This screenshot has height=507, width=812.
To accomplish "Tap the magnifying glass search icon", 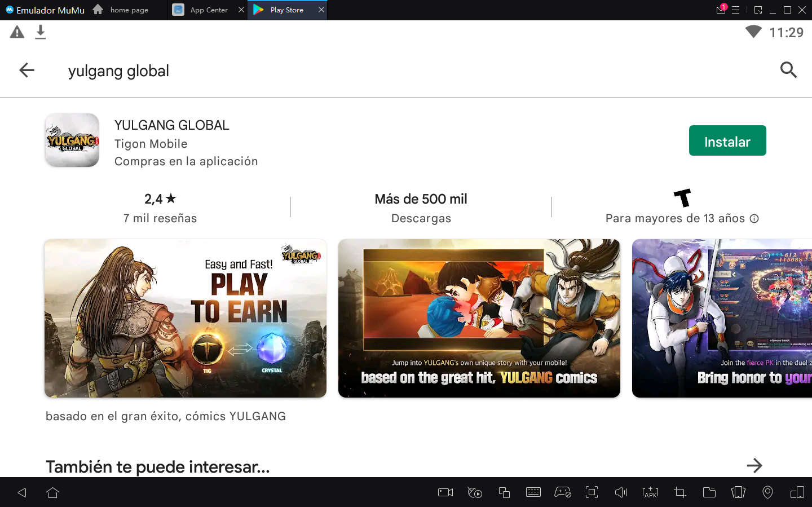I will tap(788, 70).
